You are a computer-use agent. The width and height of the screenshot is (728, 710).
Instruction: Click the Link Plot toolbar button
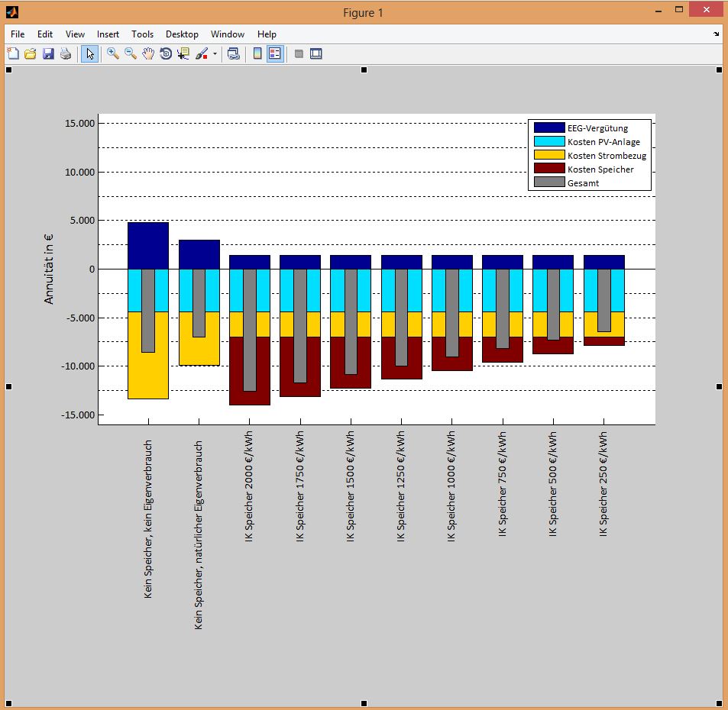pyautogui.click(x=234, y=53)
